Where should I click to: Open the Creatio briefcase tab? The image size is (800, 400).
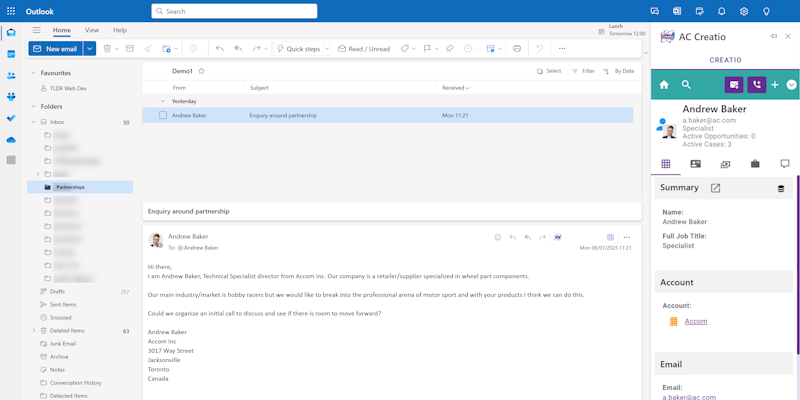(x=755, y=164)
